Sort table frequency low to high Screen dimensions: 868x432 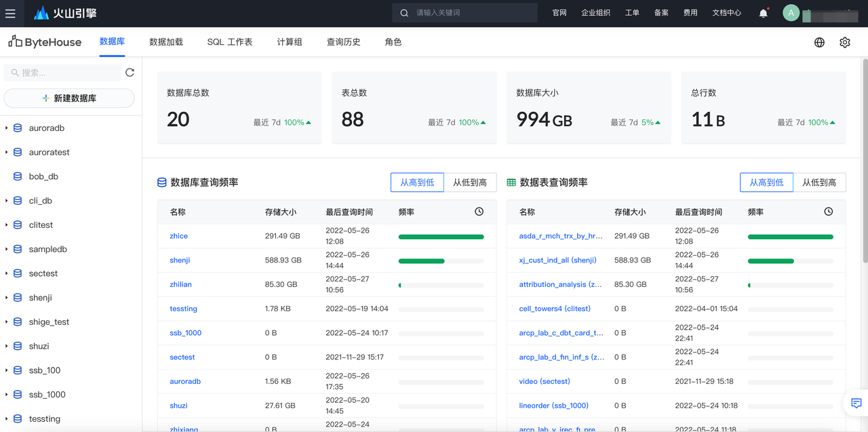[819, 182]
